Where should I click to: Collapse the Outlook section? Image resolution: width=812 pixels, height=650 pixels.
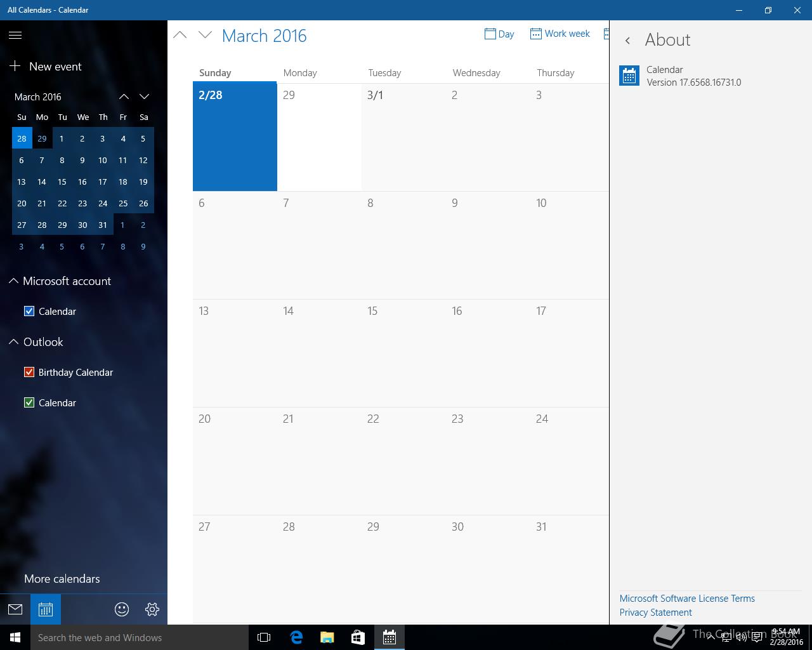click(x=13, y=342)
